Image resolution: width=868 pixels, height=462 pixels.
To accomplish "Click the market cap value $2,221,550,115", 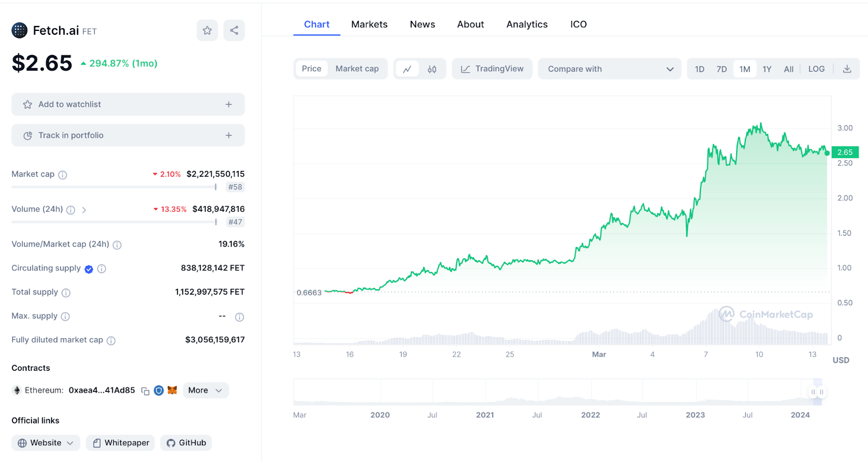I will (215, 174).
